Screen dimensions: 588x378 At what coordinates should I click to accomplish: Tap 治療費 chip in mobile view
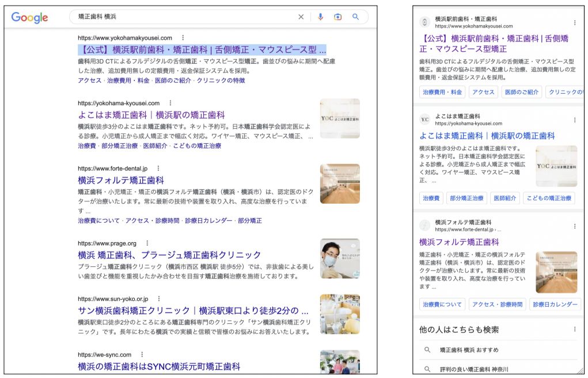click(431, 198)
